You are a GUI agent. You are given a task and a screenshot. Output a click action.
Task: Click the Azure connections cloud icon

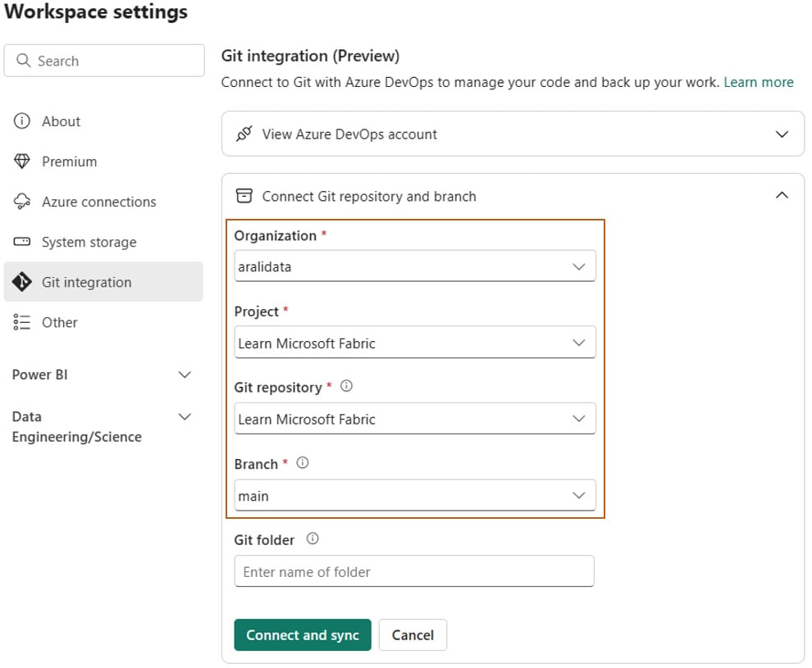point(22,202)
